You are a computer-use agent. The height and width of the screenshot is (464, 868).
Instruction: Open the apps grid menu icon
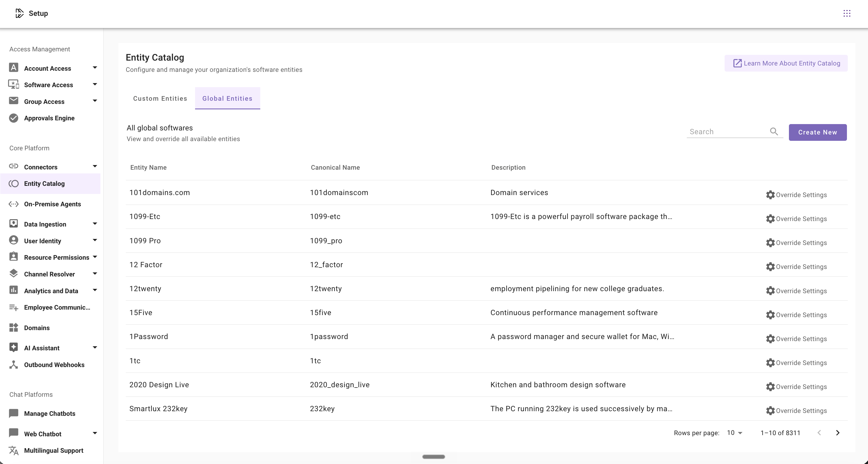pyautogui.click(x=847, y=13)
